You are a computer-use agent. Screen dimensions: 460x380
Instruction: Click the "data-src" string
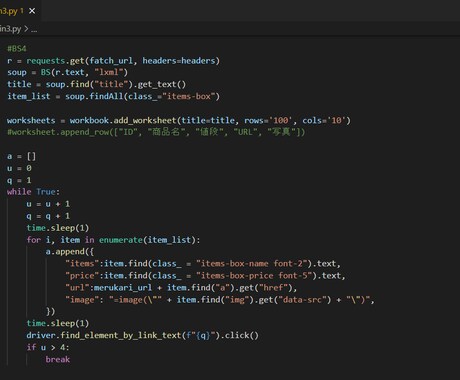click(x=302, y=300)
